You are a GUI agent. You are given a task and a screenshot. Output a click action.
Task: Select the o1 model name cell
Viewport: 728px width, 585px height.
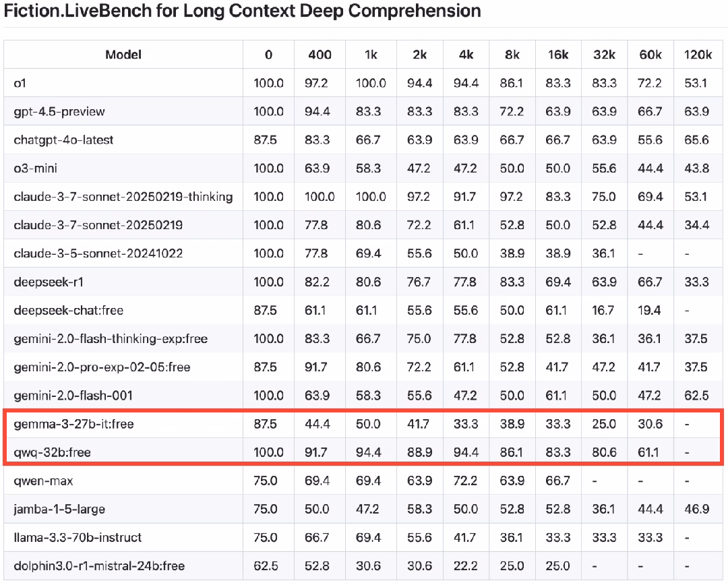[20, 84]
